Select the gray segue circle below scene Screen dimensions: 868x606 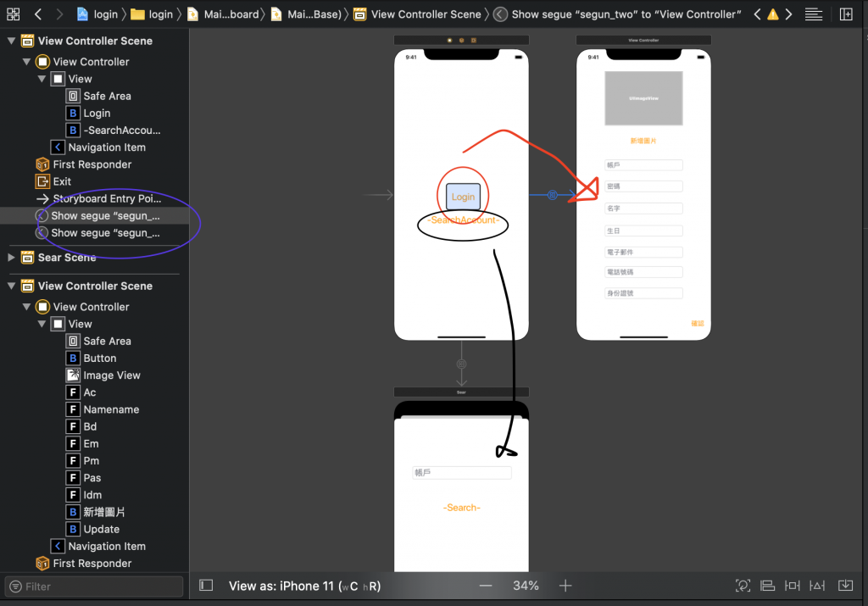(x=461, y=364)
